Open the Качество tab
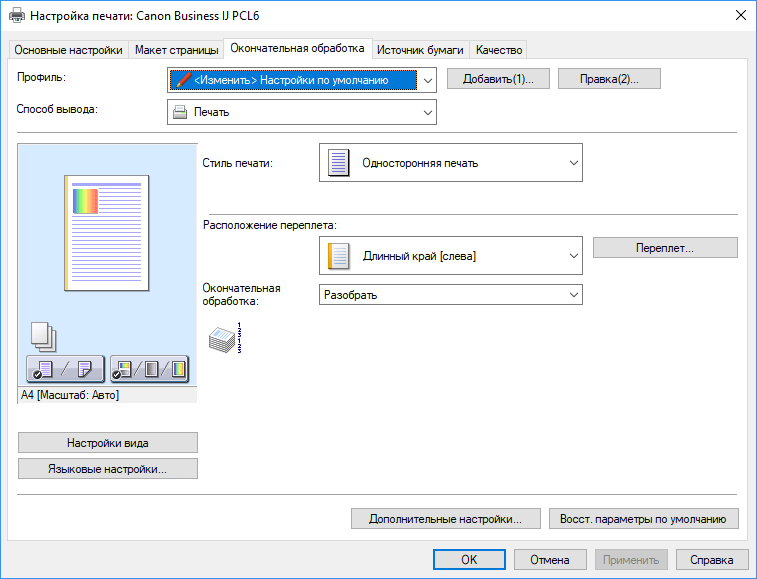This screenshot has height=579, width=757. (x=499, y=50)
